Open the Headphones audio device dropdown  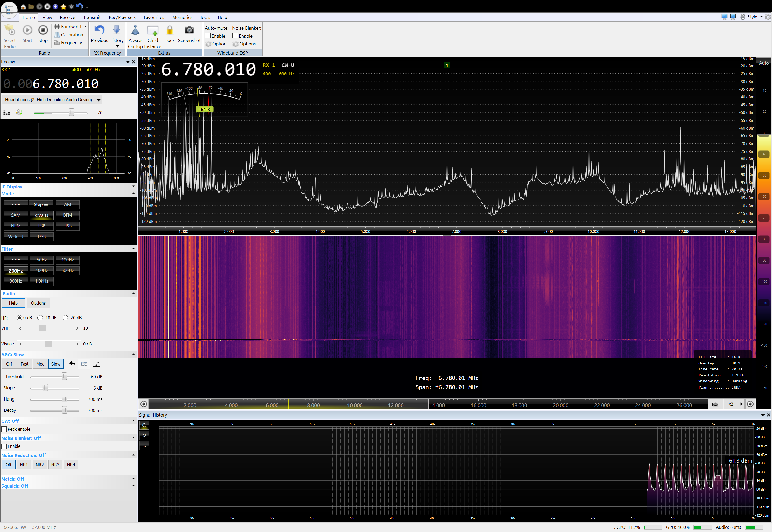[98, 100]
